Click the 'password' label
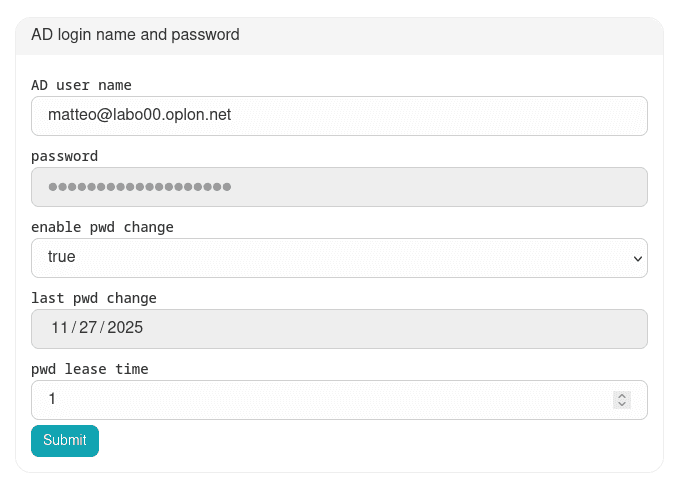 (64, 156)
